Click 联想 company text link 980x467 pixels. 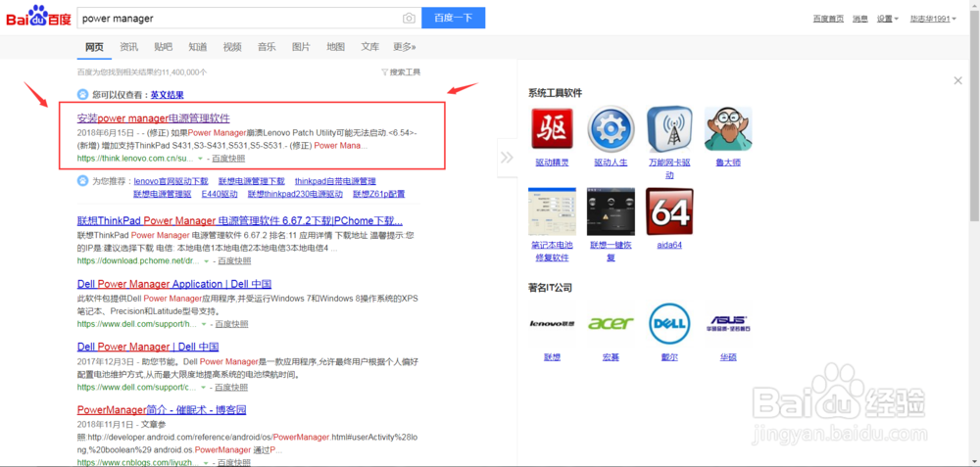coord(552,357)
